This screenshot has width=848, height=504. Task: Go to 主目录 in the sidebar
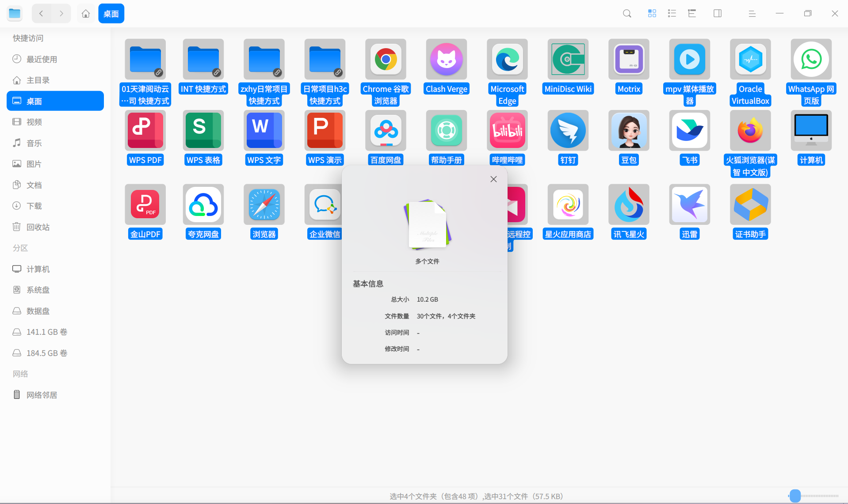pos(55,80)
